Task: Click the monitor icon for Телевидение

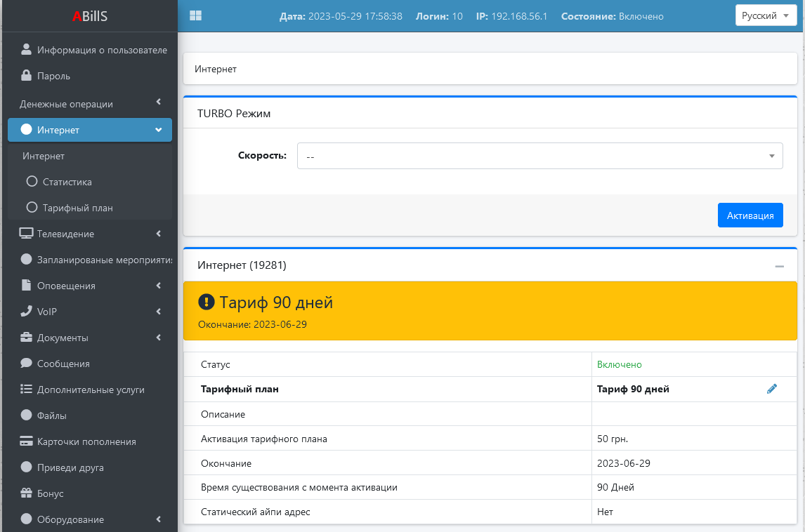Action: (27, 234)
